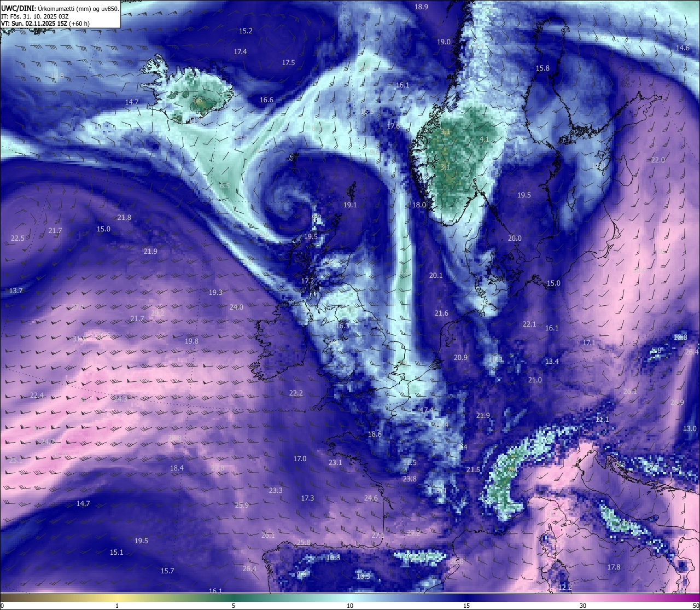Click the 15.7 value in the lower left

(167, 571)
